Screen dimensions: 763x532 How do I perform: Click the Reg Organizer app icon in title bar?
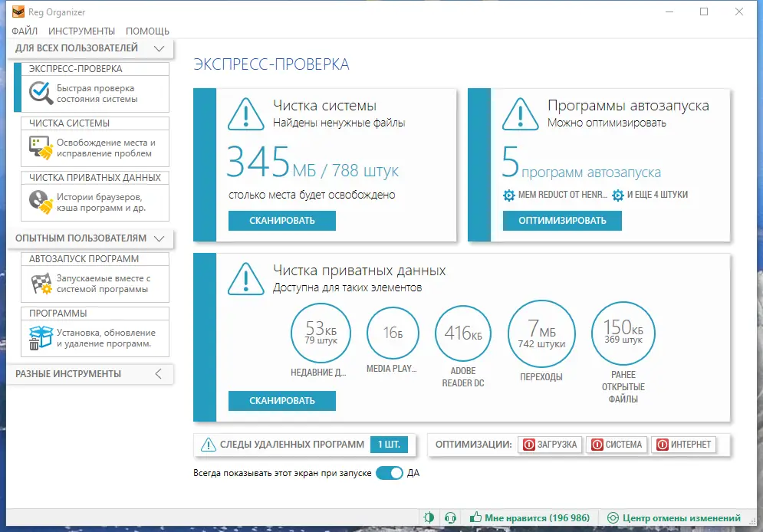[x=18, y=11]
